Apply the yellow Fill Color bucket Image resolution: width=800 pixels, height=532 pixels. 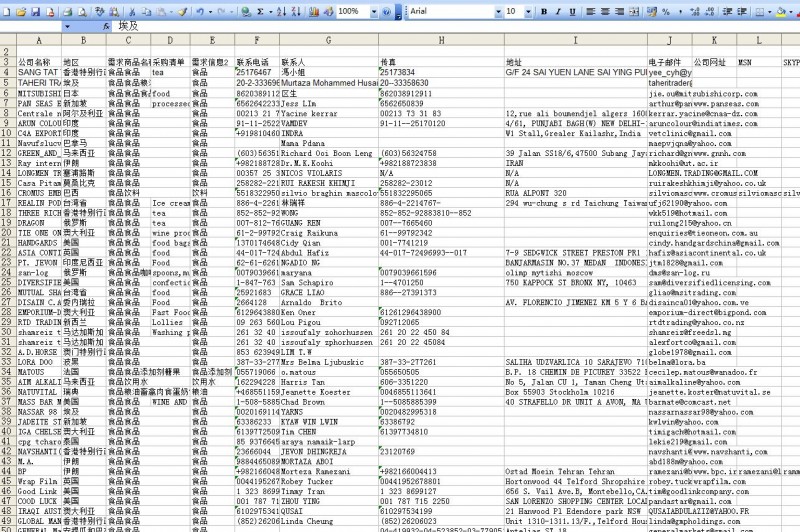point(781,12)
